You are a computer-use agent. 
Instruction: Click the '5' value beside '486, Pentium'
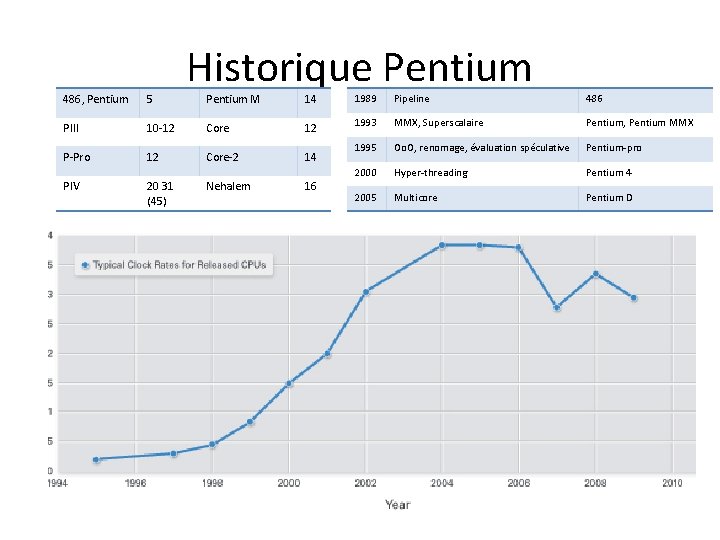tap(149, 99)
